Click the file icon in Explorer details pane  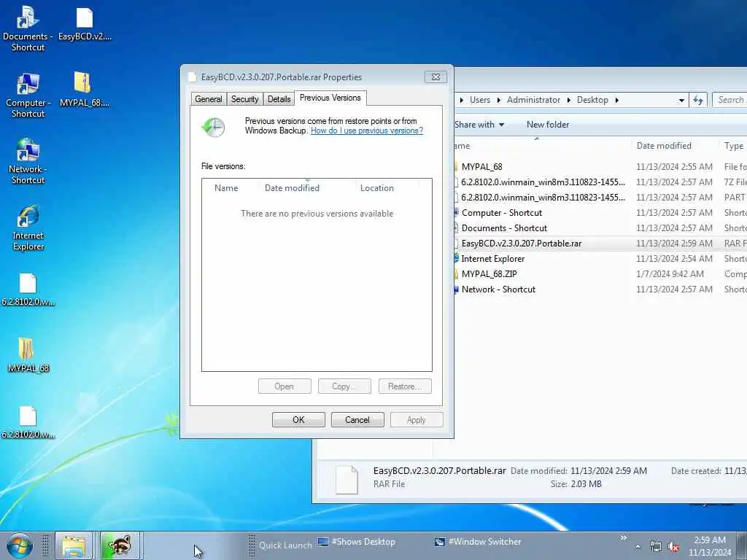click(x=347, y=480)
